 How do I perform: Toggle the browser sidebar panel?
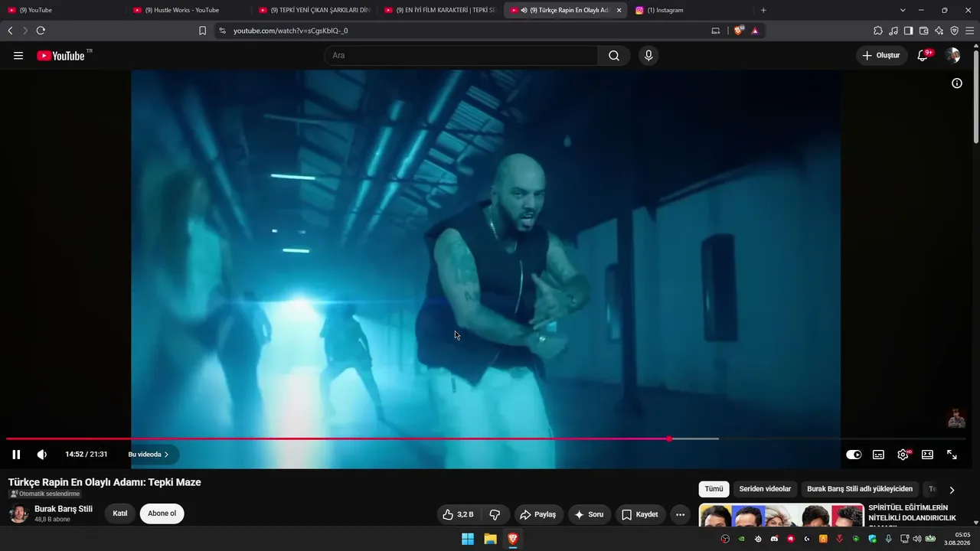point(908,31)
